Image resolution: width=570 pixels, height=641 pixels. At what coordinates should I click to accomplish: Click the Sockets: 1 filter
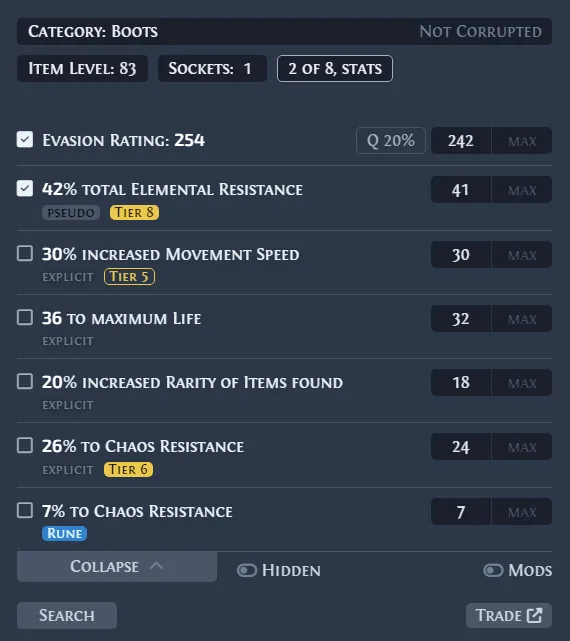(x=212, y=69)
